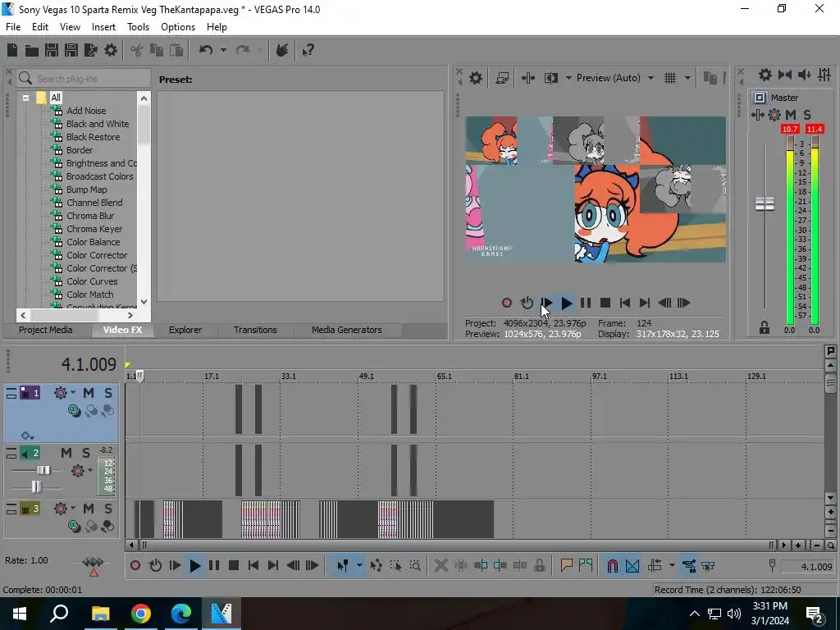This screenshot has height=630, width=840.
Task: Create a new project from toolbar
Action: pyautogui.click(x=11, y=50)
